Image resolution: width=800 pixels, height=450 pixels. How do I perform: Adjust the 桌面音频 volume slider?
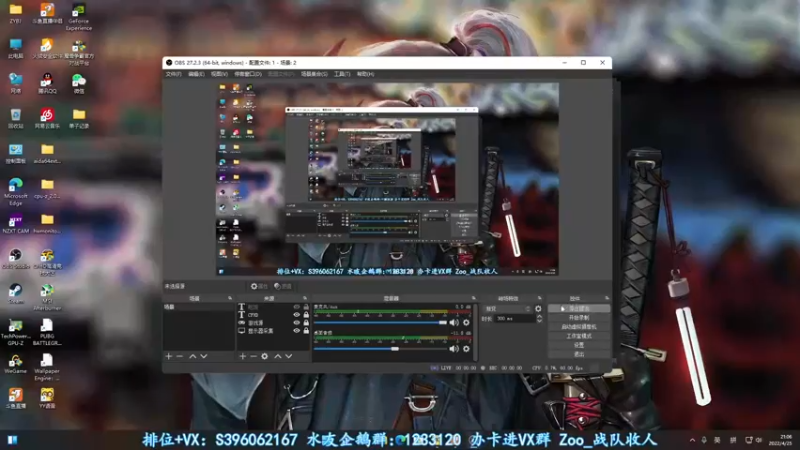381,349
